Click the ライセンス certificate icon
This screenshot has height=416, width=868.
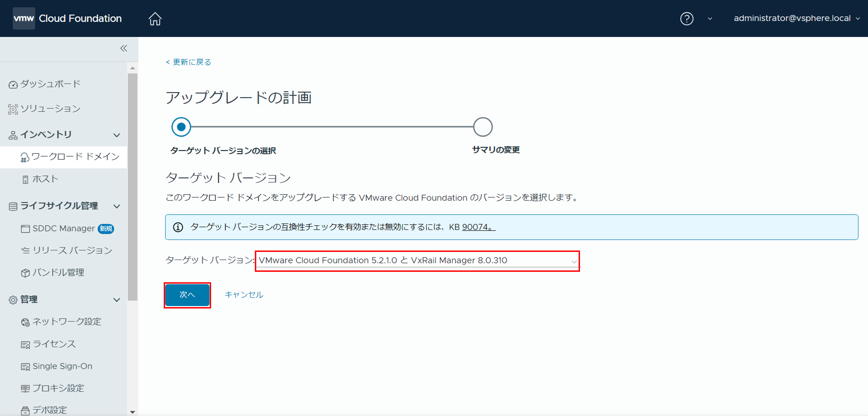coord(25,345)
